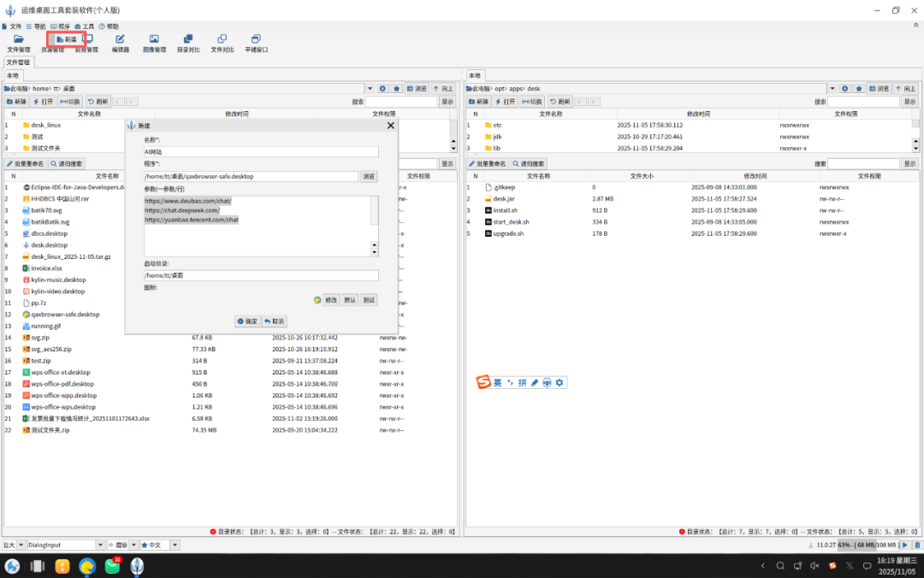Refresh the right pane with 刷新
The width and height of the screenshot is (924, 578).
point(560,102)
